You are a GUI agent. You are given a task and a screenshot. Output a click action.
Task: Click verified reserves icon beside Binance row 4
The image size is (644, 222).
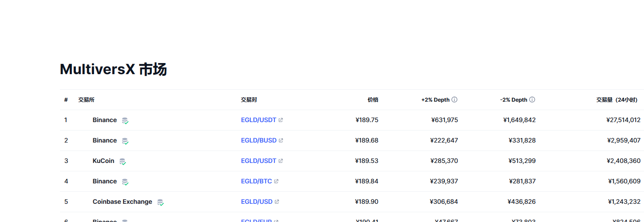[x=125, y=182]
